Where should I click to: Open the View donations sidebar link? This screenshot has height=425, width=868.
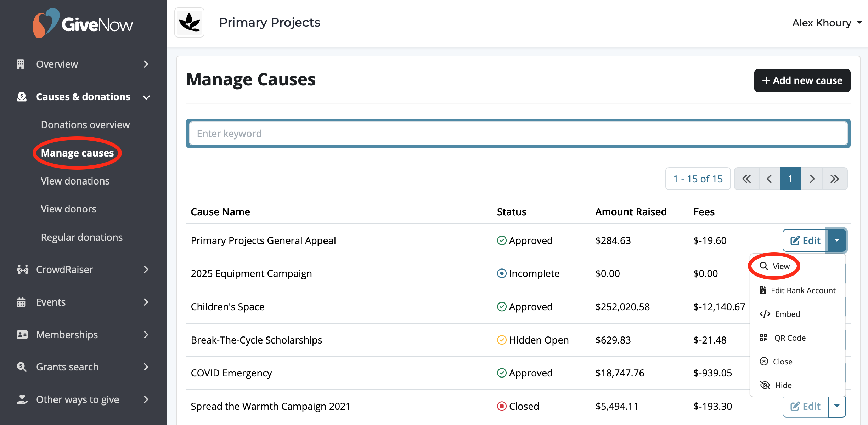75,181
